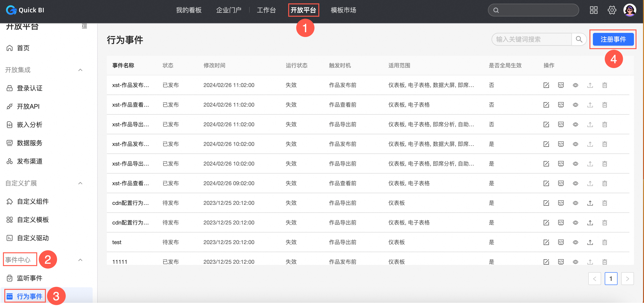Click eye icon in 11111 event row
The image size is (644, 306).
tap(575, 262)
